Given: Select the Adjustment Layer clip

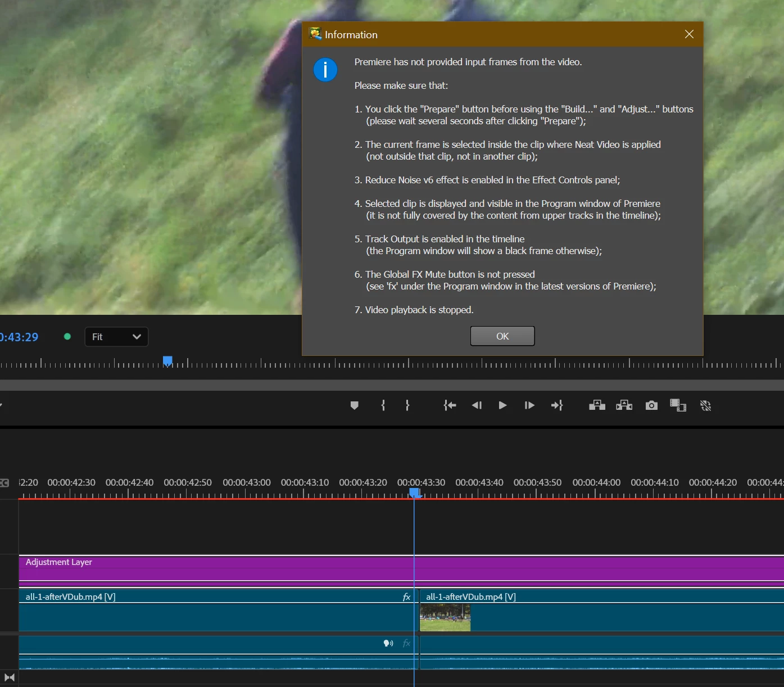Looking at the screenshot, I should [401, 571].
